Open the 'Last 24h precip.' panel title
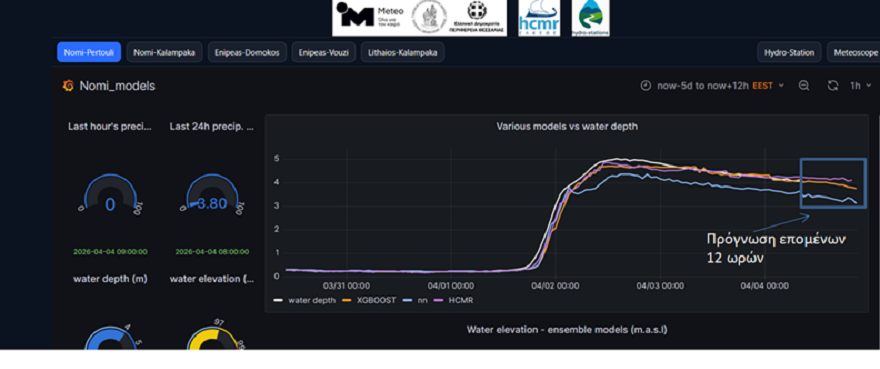The height and width of the screenshot is (369, 880). click(212, 127)
